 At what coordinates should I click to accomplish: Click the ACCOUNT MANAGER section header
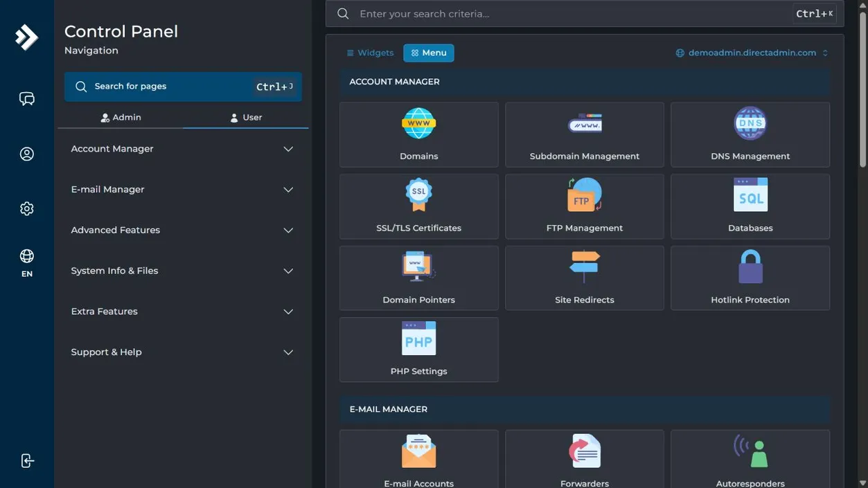click(585, 82)
